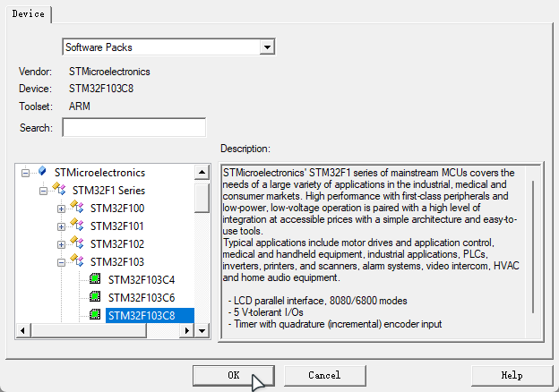The width and height of the screenshot is (559, 392).
Task: Click the Cancel button
Action: coord(325,375)
